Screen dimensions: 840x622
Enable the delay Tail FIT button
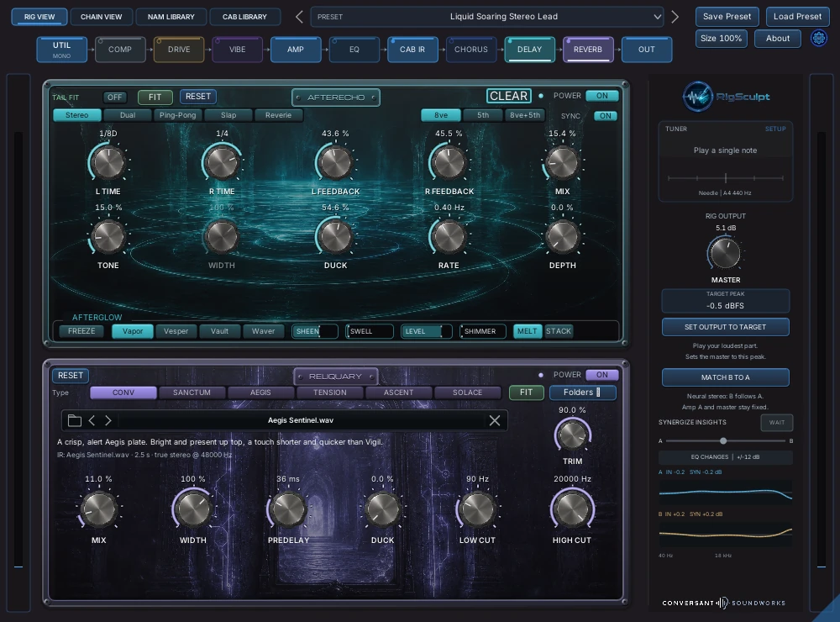155,97
